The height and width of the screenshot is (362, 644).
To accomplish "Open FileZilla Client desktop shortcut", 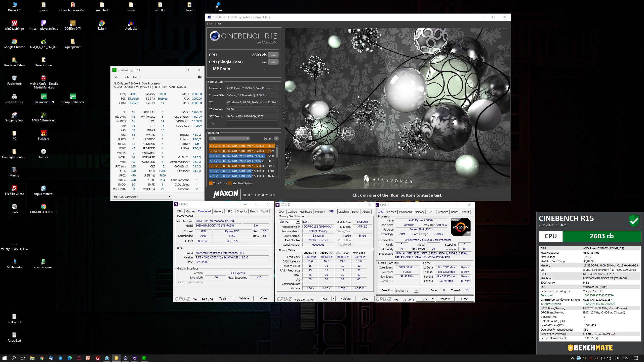I will click(14, 190).
